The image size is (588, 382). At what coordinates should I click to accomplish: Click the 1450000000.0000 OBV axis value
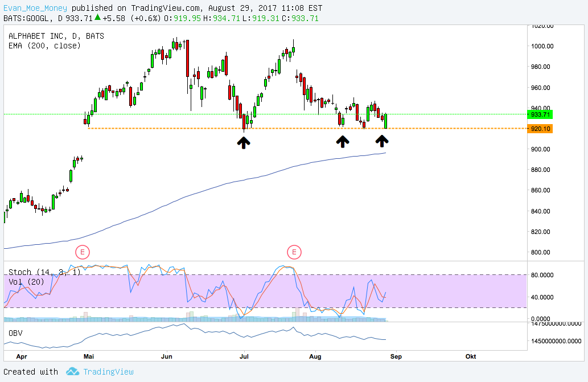[556, 341]
